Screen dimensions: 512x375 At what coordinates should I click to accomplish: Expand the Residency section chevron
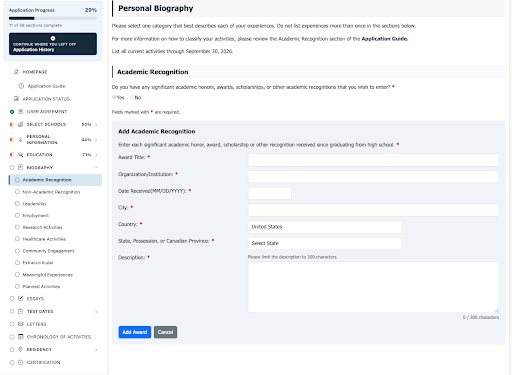pyautogui.click(x=96, y=350)
